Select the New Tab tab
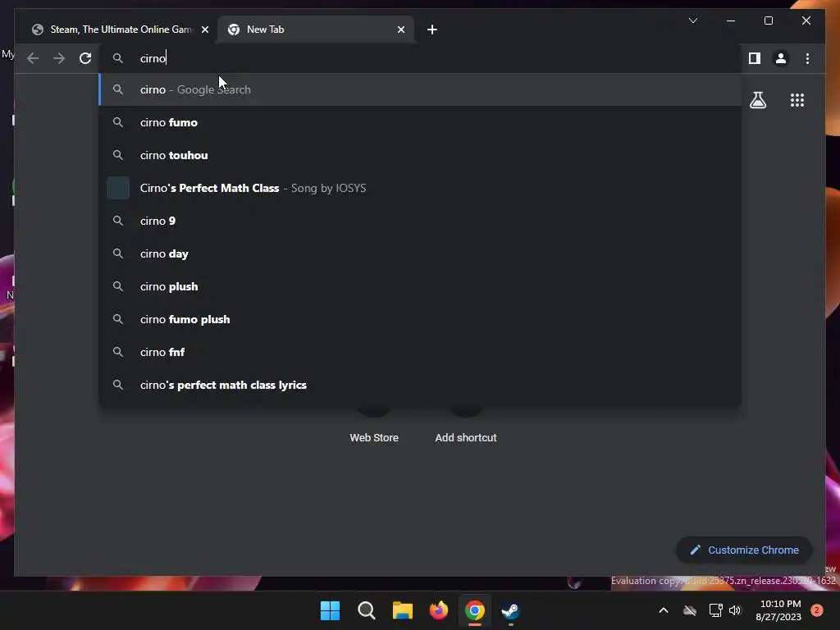The image size is (840, 630). coord(316,30)
